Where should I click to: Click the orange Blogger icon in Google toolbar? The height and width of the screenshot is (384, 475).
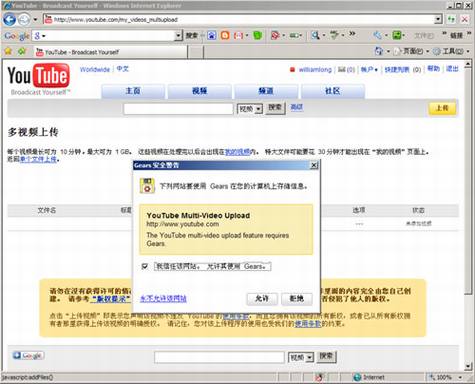(225, 35)
